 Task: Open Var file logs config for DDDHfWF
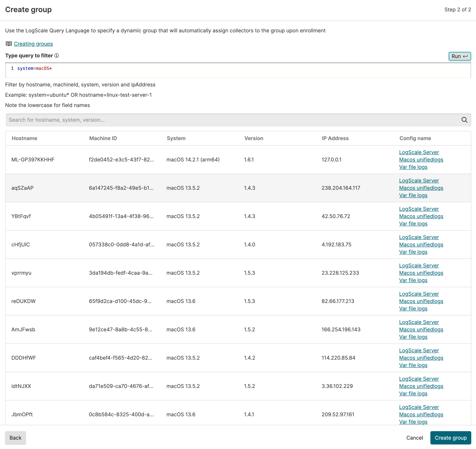click(413, 365)
